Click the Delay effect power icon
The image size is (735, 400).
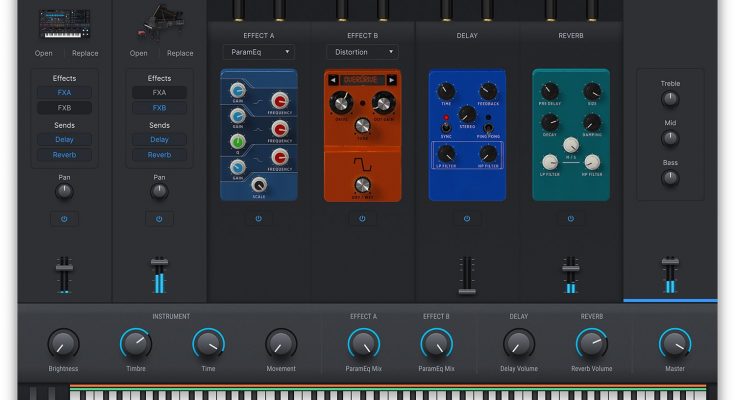click(466, 217)
